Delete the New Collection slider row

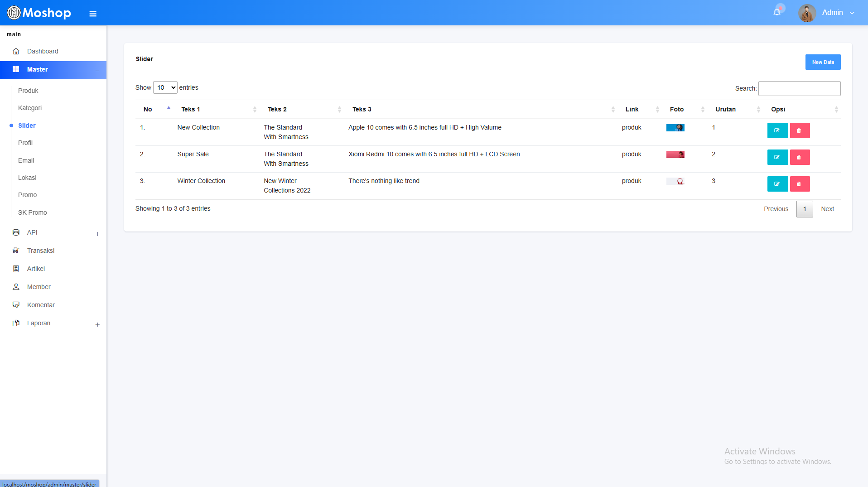click(800, 130)
